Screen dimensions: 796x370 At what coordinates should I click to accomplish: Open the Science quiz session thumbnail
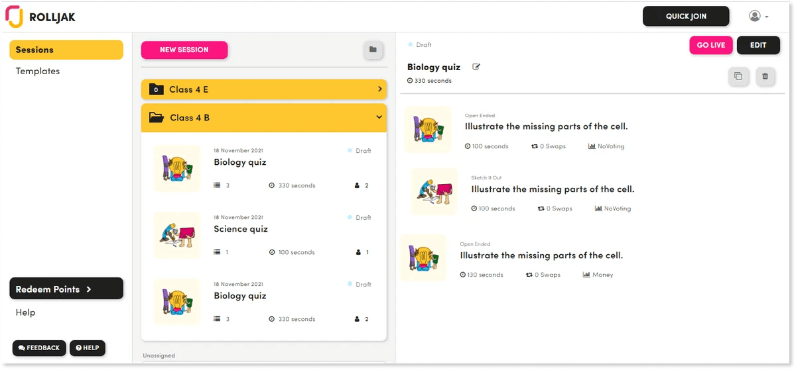(x=177, y=236)
